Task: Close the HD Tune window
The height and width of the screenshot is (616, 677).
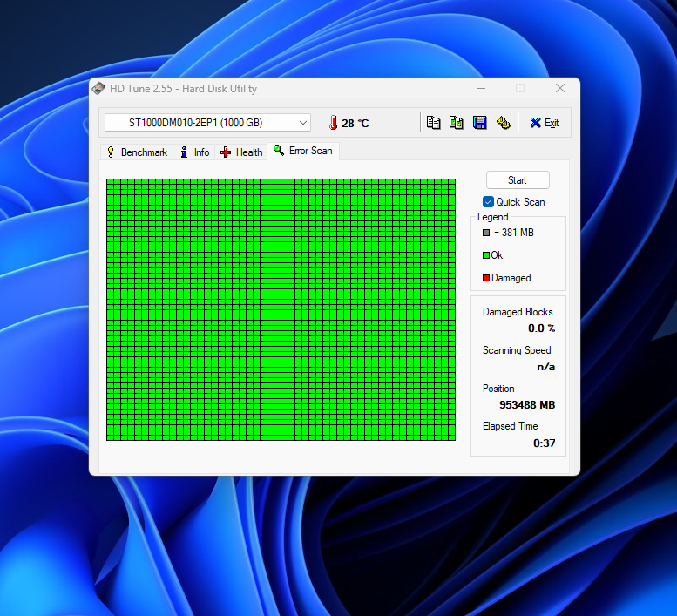Action: (x=560, y=89)
